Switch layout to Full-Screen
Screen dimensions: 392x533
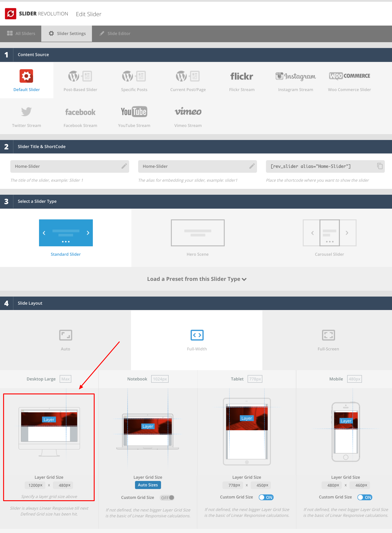(328, 340)
